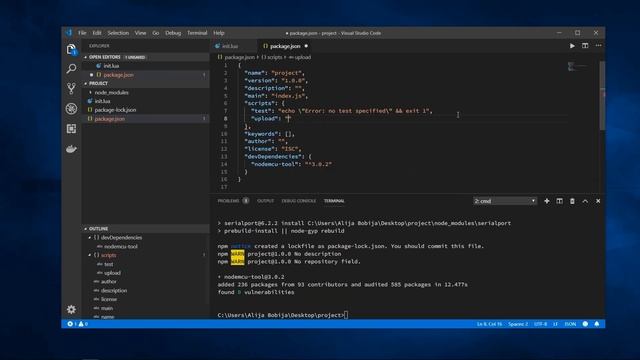Image resolution: width=640 pixels, height=360 pixels.
Task: Click Ln 8, Col line position status
Action: (x=489, y=324)
